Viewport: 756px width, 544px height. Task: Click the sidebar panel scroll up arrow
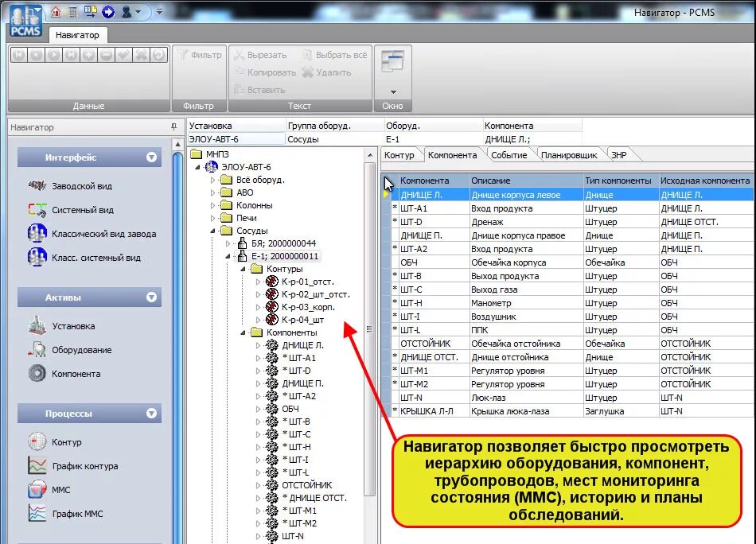177,144
